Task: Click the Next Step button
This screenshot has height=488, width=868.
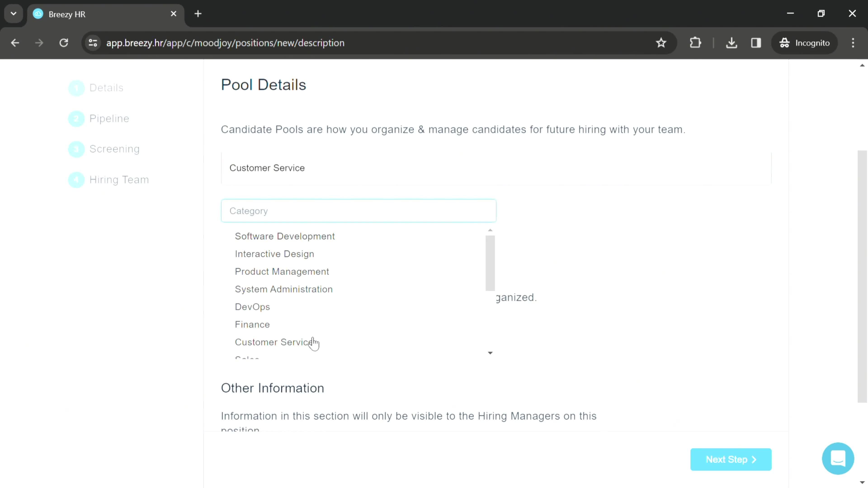Action: click(732, 459)
